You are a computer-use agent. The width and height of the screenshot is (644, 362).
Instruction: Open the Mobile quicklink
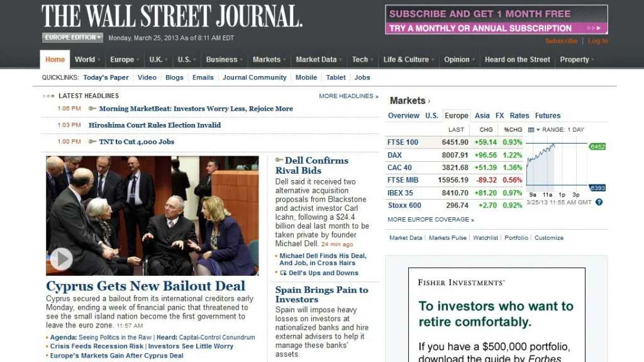306,77
